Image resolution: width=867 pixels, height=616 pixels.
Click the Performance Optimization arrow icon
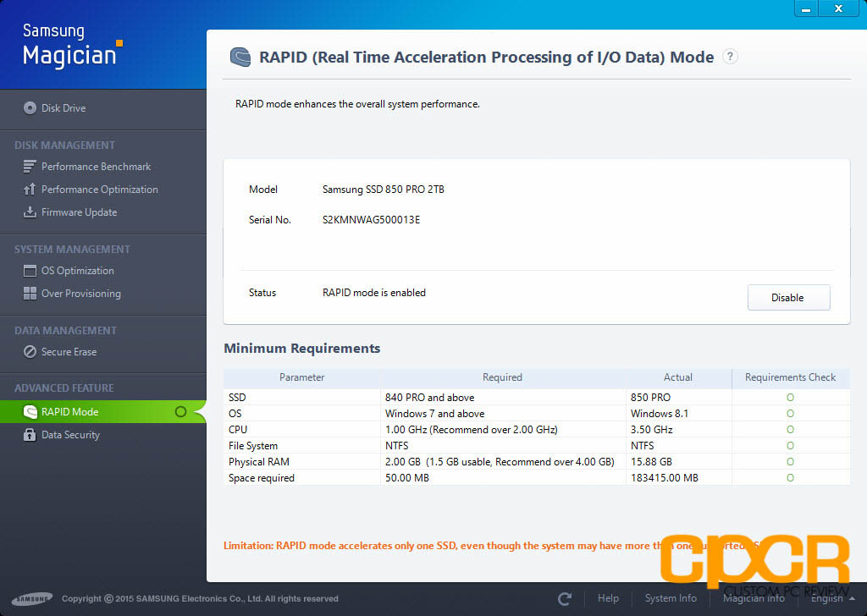tap(30, 190)
